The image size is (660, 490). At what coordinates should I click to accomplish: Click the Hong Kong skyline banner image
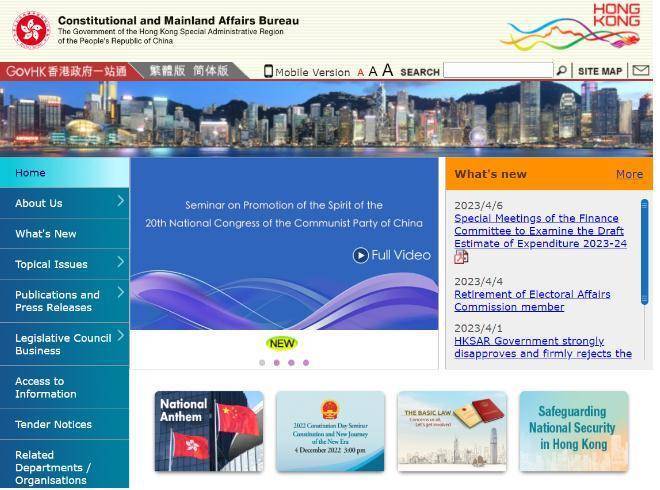tap(326, 118)
